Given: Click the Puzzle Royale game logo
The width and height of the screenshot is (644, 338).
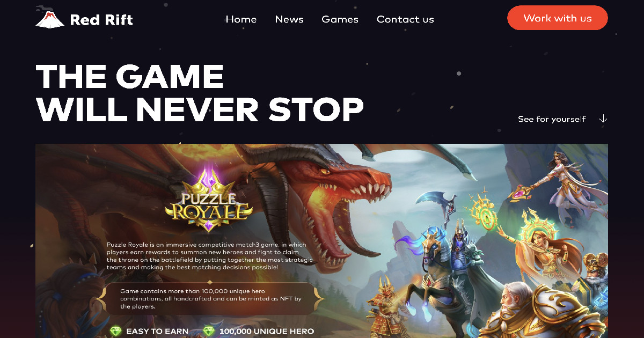Looking at the screenshot, I should pyautogui.click(x=209, y=200).
